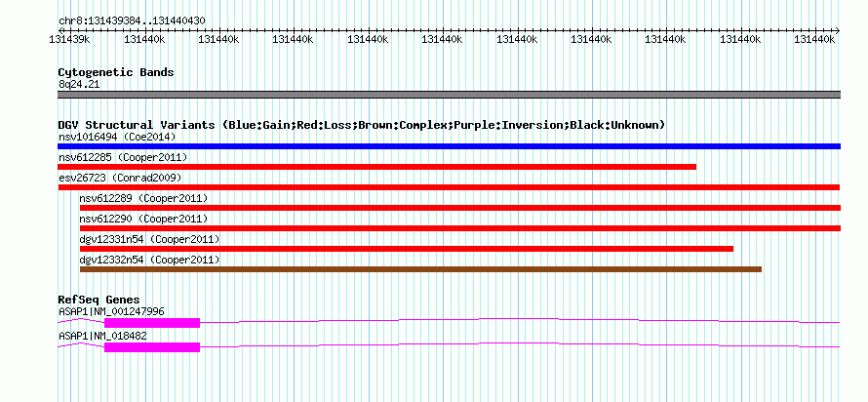This screenshot has height=402, width=868.
Task: Click the blue nsv1016494 gain variant bar
Action: pyautogui.click(x=449, y=146)
